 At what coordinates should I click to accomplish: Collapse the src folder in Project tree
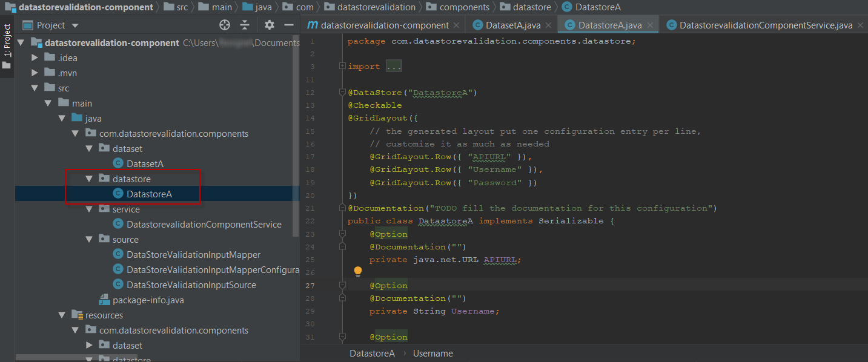coord(35,88)
